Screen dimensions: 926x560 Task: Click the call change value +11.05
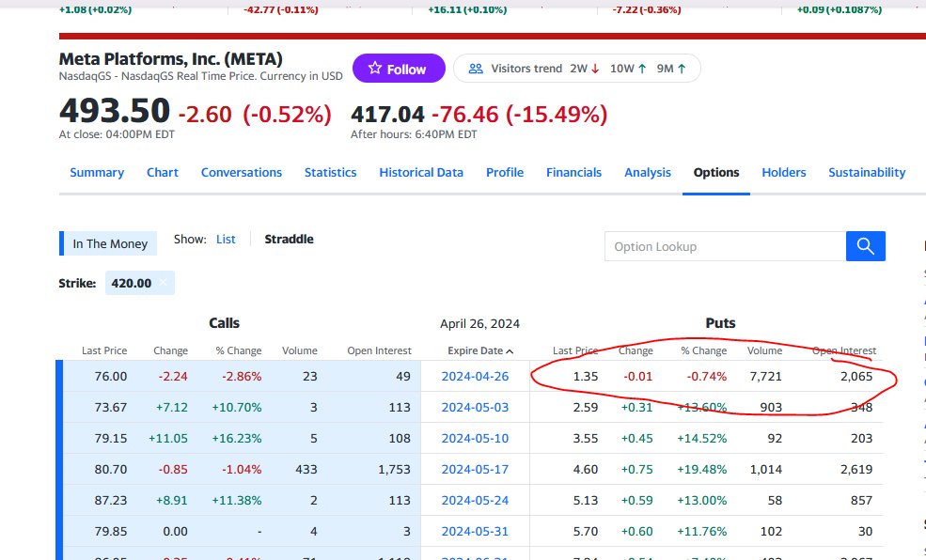168,439
